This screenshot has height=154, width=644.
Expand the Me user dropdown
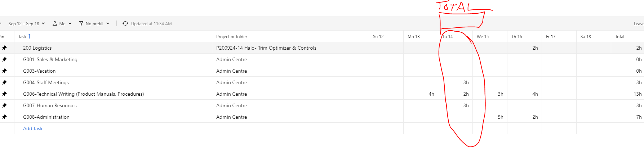point(70,23)
